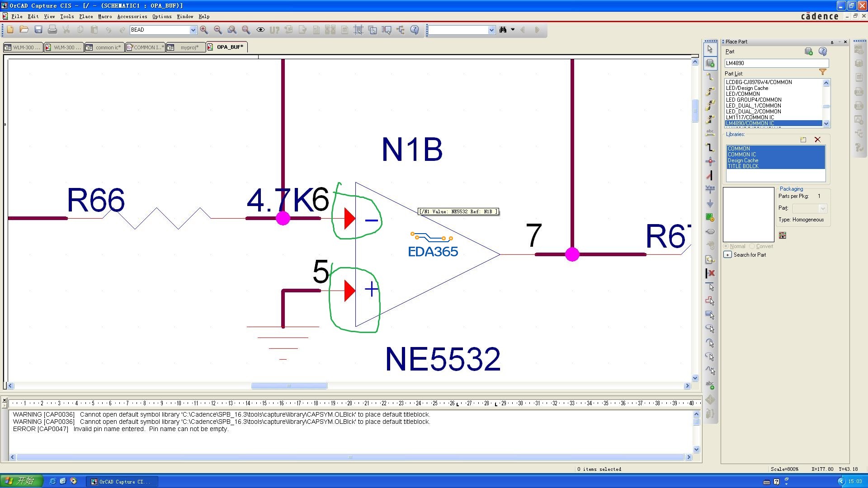
Task: Select the Place Junction tool
Action: pyautogui.click(x=710, y=161)
